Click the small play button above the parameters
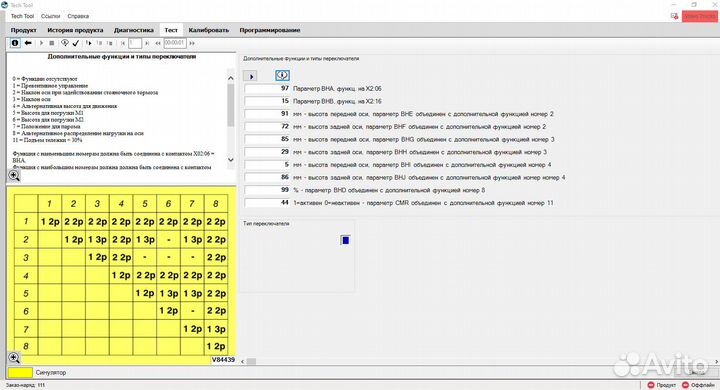 [250, 76]
